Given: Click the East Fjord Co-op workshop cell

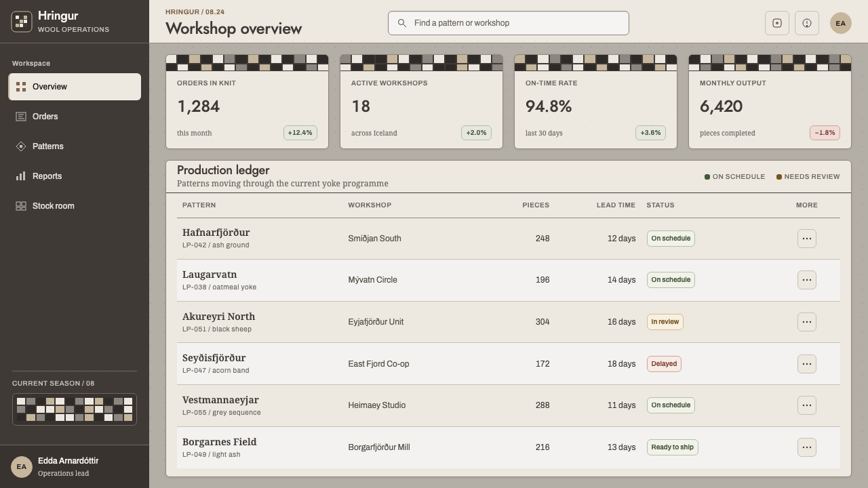Looking at the screenshot, I should coord(378,364).
